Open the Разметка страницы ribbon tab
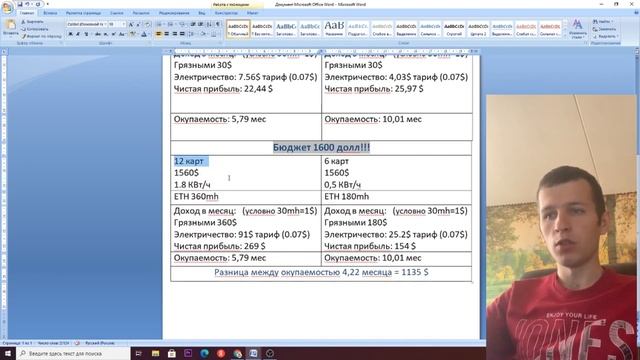 pyautogui.click(x=83, y=13)
